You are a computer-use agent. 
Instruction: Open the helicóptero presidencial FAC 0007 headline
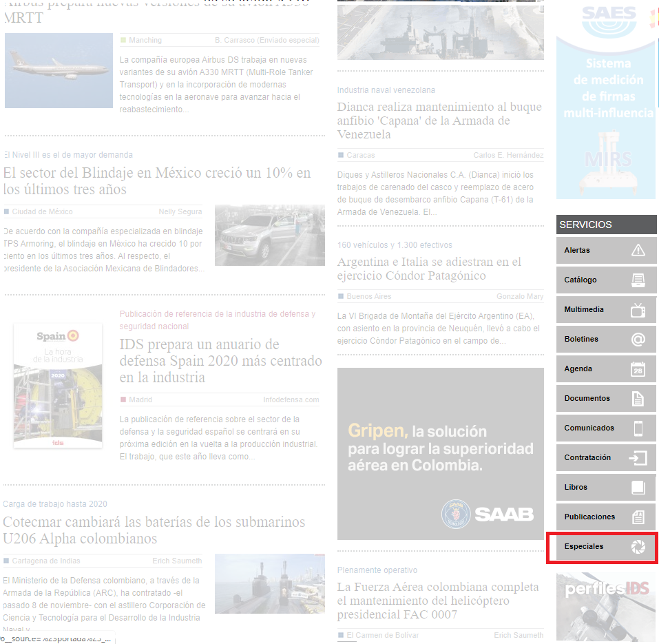pyautogui.click(x=438, y=601)
